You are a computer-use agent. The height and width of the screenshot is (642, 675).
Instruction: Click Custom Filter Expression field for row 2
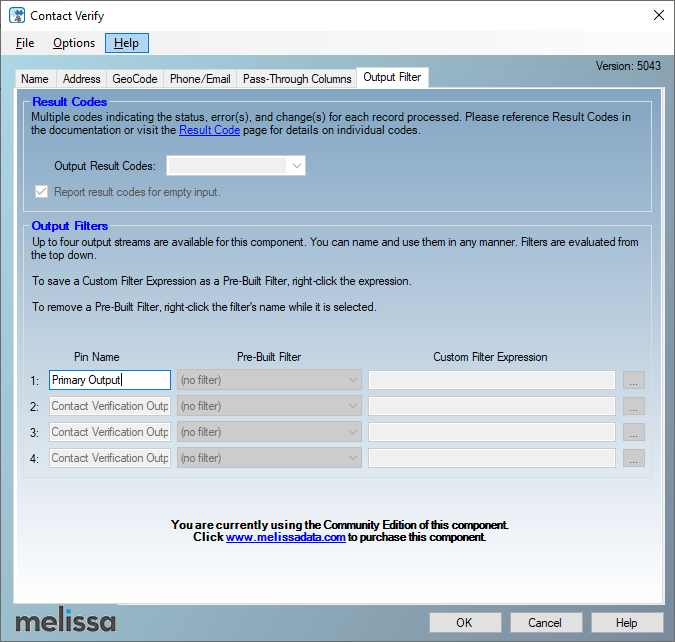[x=492, y=406]
